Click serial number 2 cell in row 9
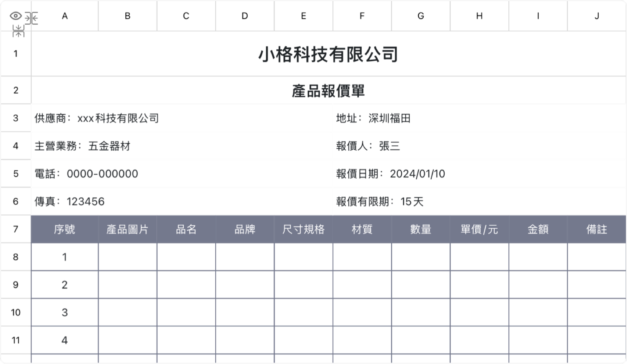The width and height of the screenshot is (627, 364). [x=65, y=285]
